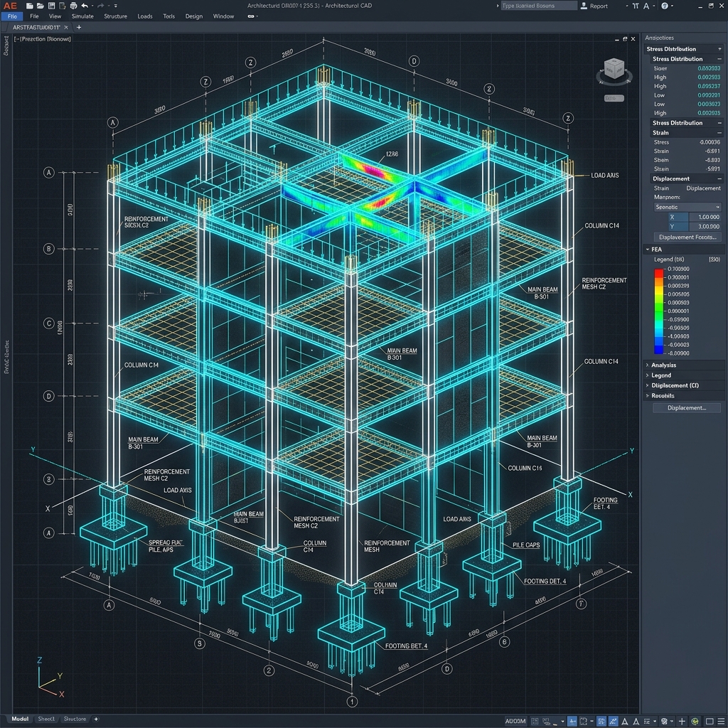Open the Design menu
The height and width of the screenshot is (728, 728).
coord(194,16)
